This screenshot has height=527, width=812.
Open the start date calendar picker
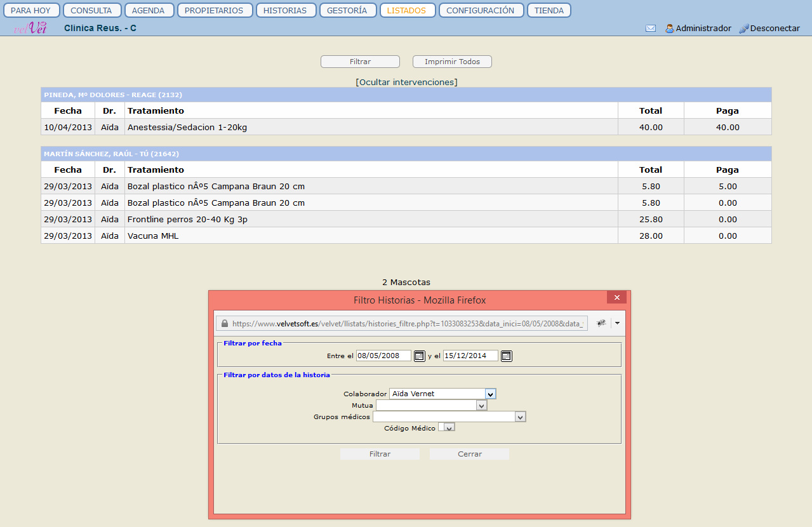click(x=419, y=356)
